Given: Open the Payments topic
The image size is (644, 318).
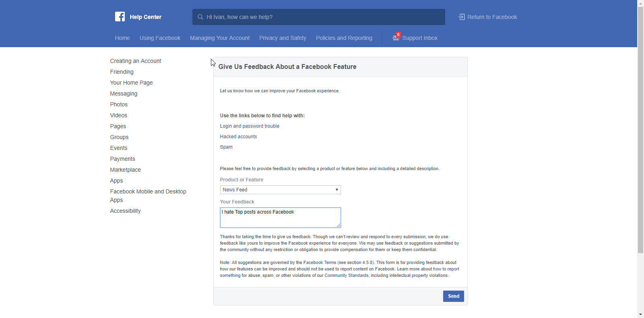Looking at the screenshot, I should point(122,159).
